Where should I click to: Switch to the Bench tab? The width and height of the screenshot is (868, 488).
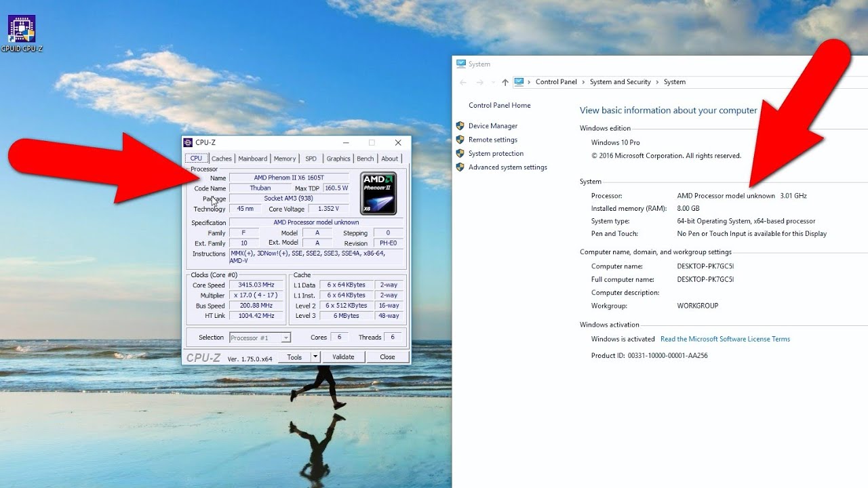pyautogui.click(x=365, y=158)
